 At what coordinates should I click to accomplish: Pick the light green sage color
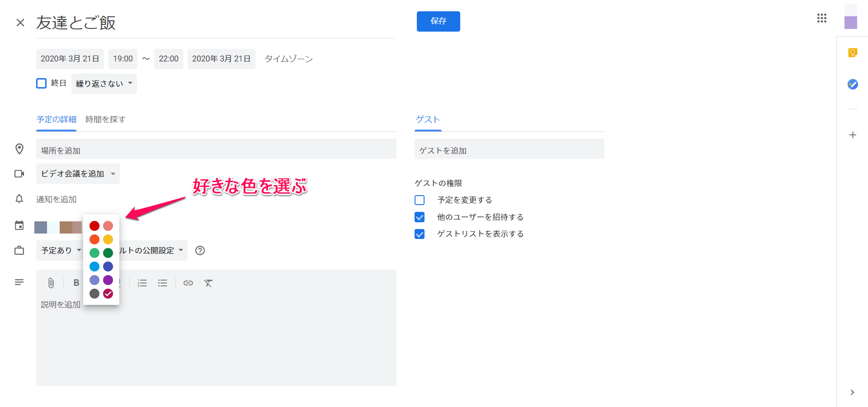[x=94, y=253]
